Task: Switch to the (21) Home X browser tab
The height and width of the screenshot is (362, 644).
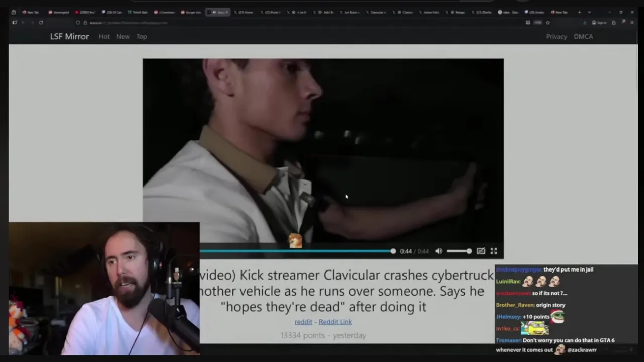Action: 245,12
